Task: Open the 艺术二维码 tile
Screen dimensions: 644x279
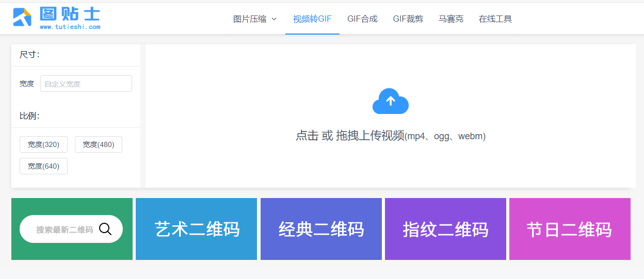Action: 197,229
